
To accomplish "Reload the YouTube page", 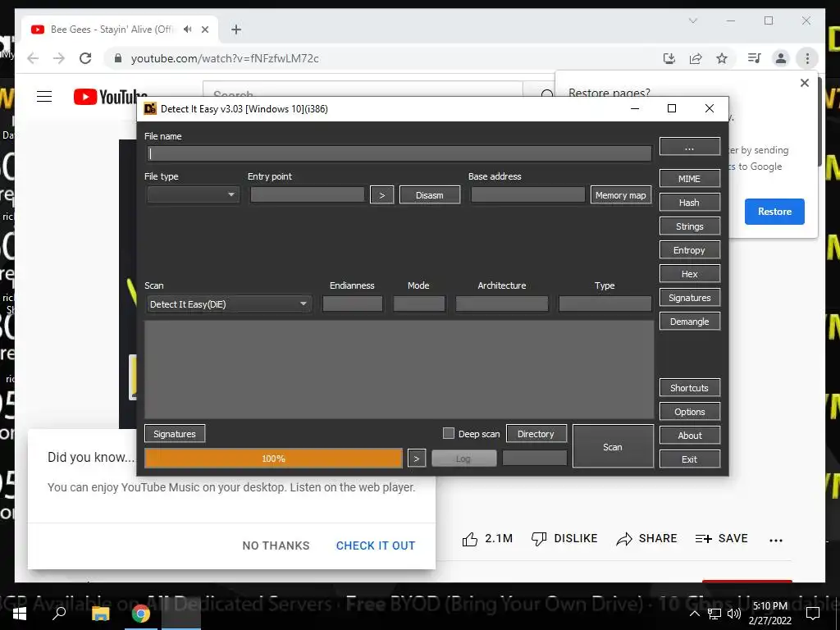I will click(85, 58).
